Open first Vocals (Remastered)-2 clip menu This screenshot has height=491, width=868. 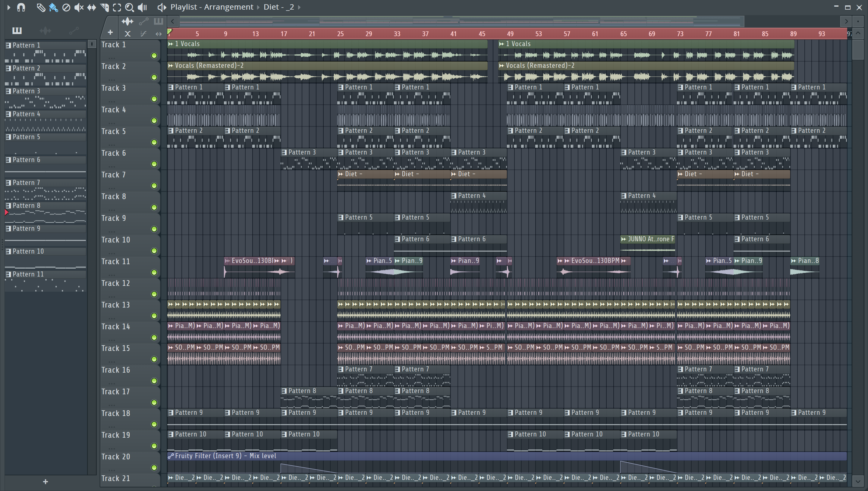tap(171, 65)
